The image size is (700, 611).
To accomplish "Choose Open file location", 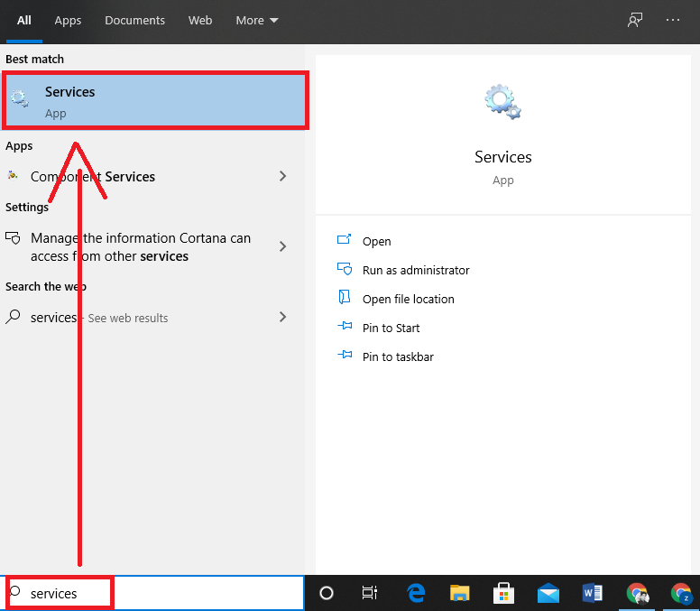I will point(408,300).
